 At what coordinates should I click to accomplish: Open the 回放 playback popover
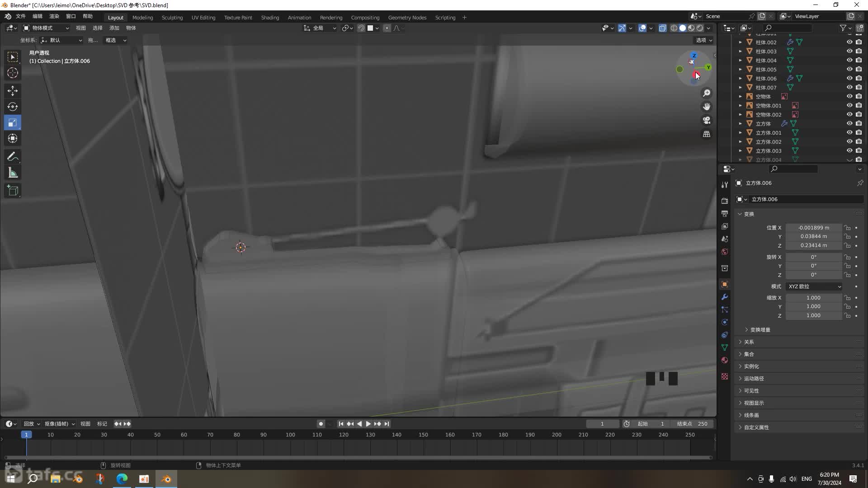pyautogui.click(x=32, y=424)
